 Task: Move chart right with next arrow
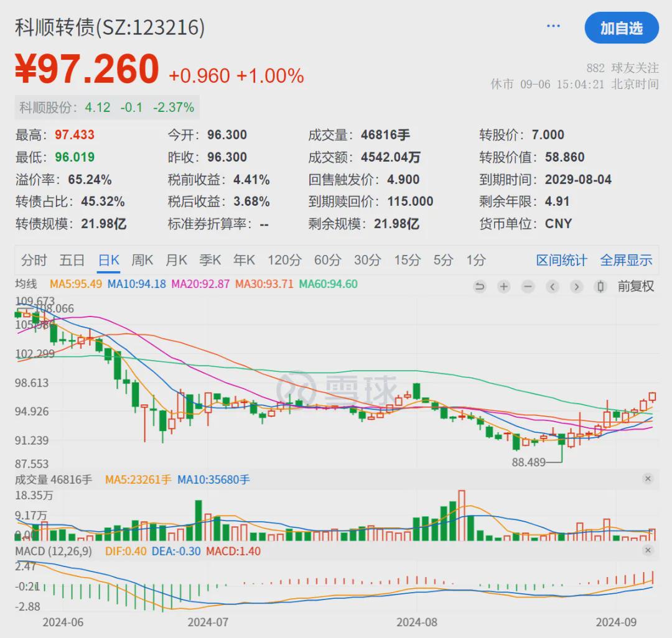pyautogui.click(x=576, y=286)
